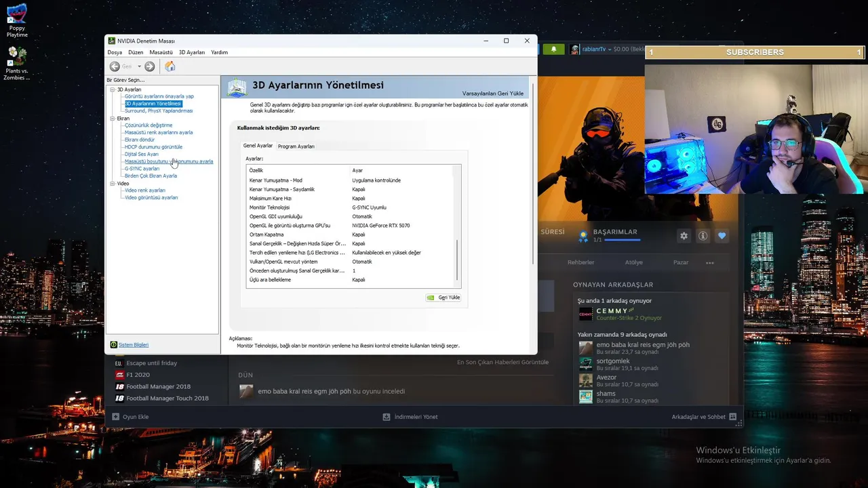Click the Steam Atölye tab
Image resolution: width=868 pixels, height=488 pixels.
[634, 263]
